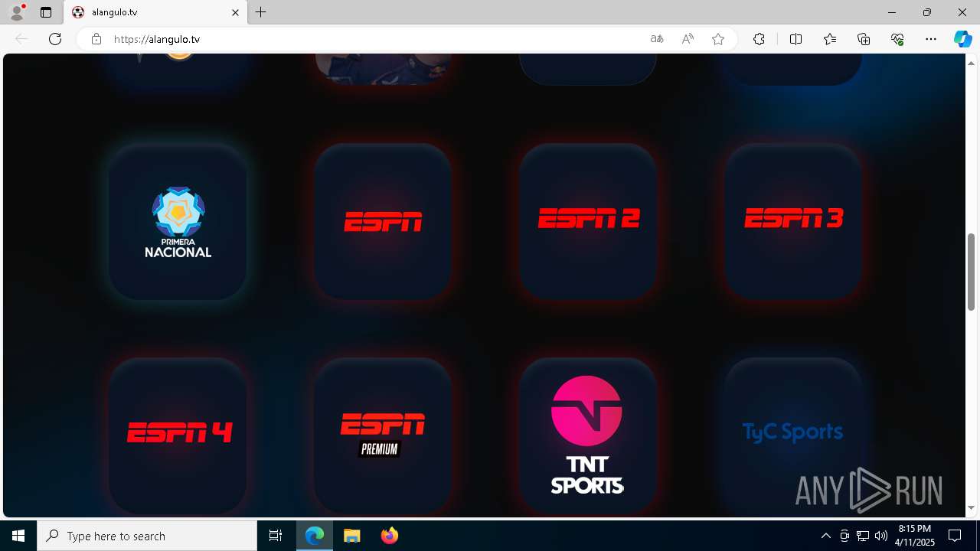Image resolution: width=980 pixels, height=551 pixels.
Task: Open the tab actions menu icon
Action: [46, 12]
